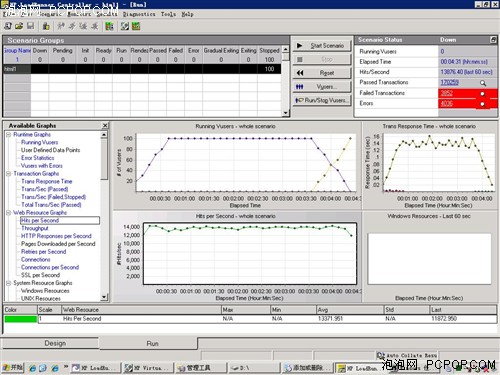Screen dimensions: 500x375
Task: Open the Help menu
Action: click(x=187, y=14)
